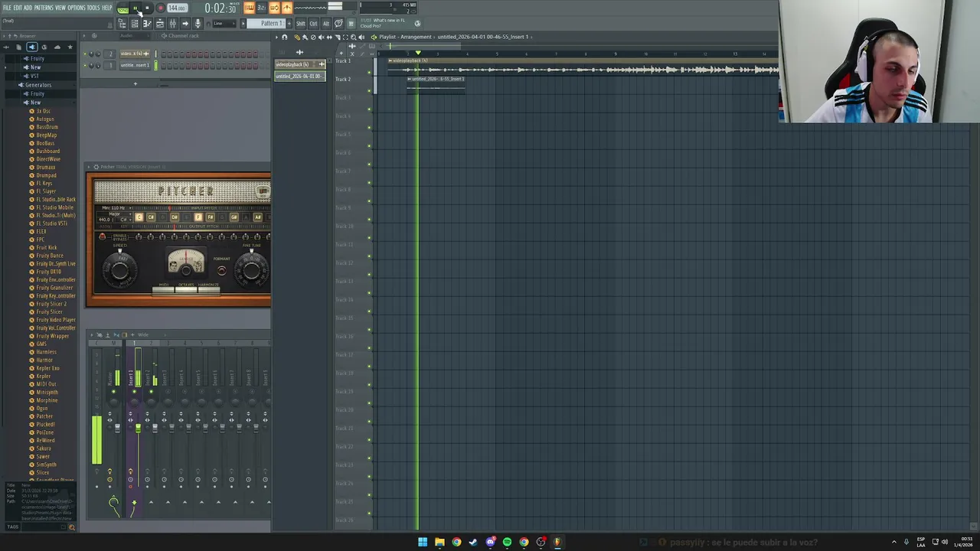Collapse the Generators folder in Browser
This screenshot has height=551, width=980.
tap(38, 85)
